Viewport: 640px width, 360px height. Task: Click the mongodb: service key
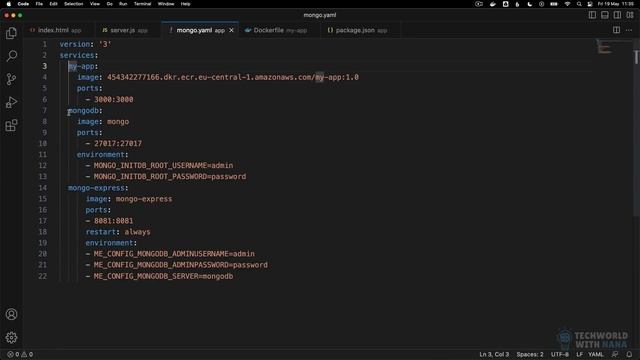[85, 111]
